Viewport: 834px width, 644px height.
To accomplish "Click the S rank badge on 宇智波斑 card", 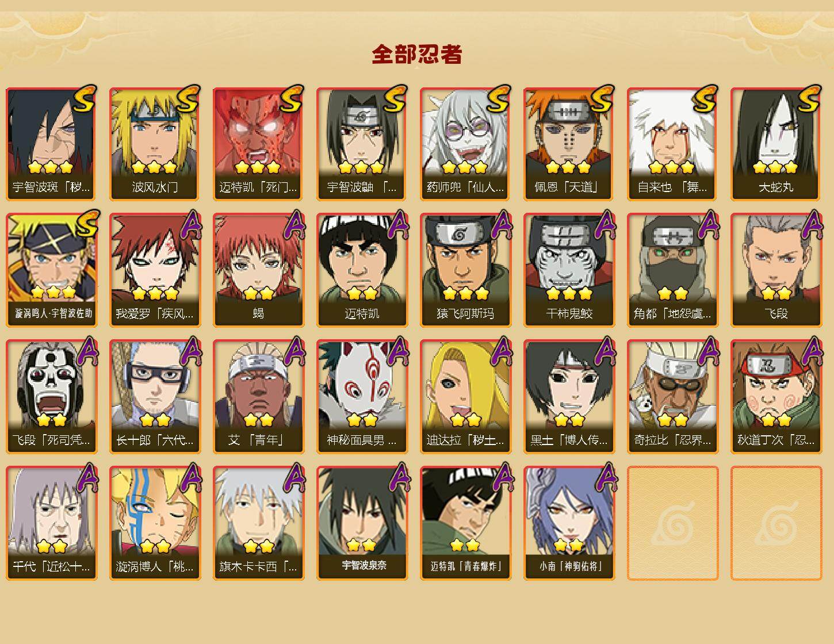I will [x=84, y=98].
